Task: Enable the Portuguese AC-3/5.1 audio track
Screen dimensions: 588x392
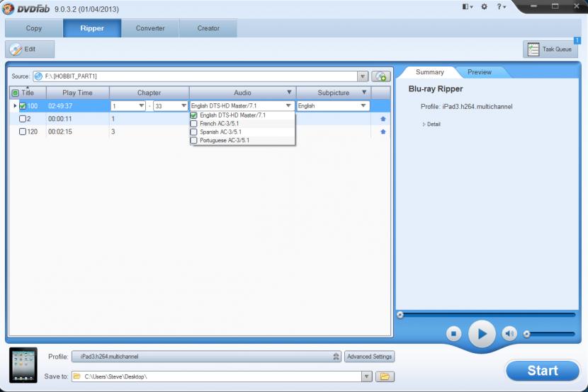Action: tap(194, 140)
